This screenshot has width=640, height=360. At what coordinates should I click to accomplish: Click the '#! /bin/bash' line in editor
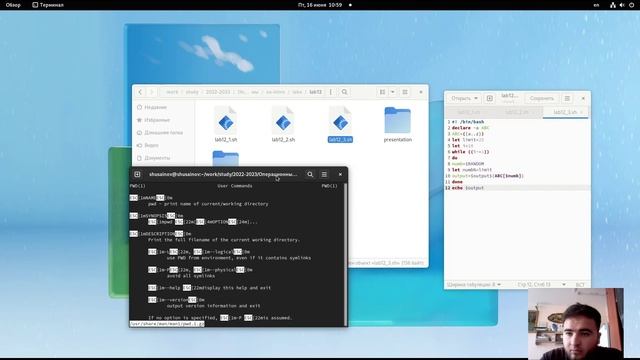(468, 122)
